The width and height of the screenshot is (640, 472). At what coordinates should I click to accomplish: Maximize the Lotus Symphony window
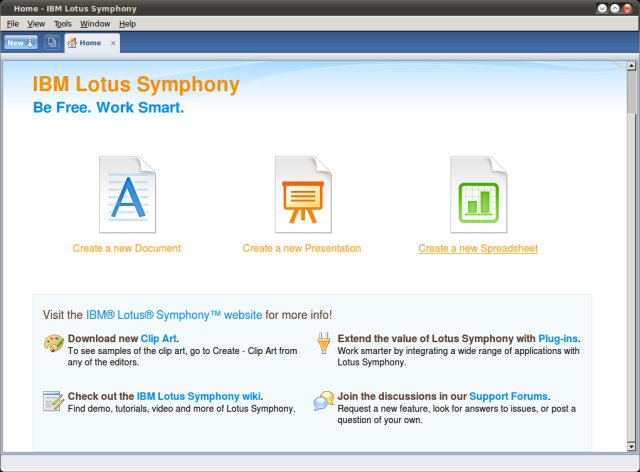coord(615,8)
